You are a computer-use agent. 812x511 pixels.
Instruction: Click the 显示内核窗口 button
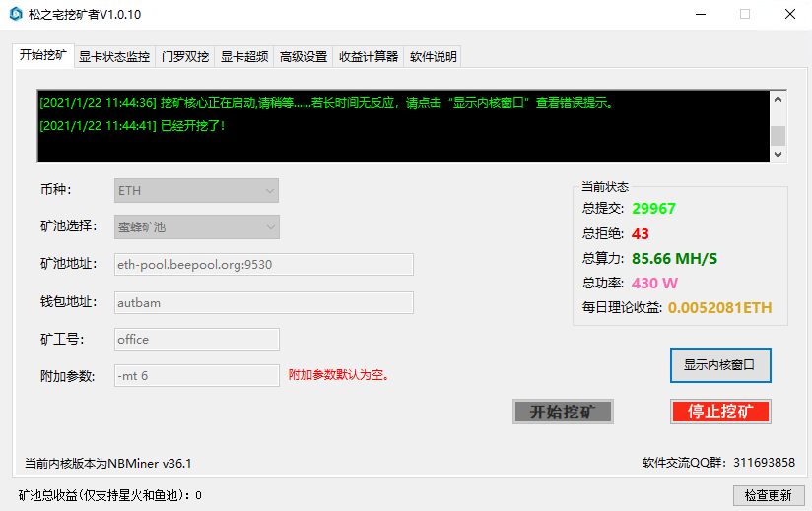pyautogui.click(x=720, y=365)
